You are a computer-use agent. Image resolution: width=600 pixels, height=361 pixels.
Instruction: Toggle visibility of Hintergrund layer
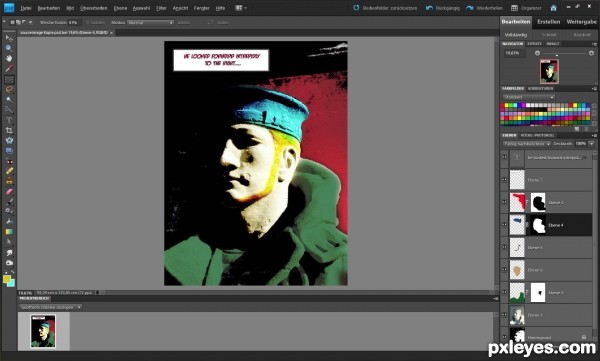[504, 337]
